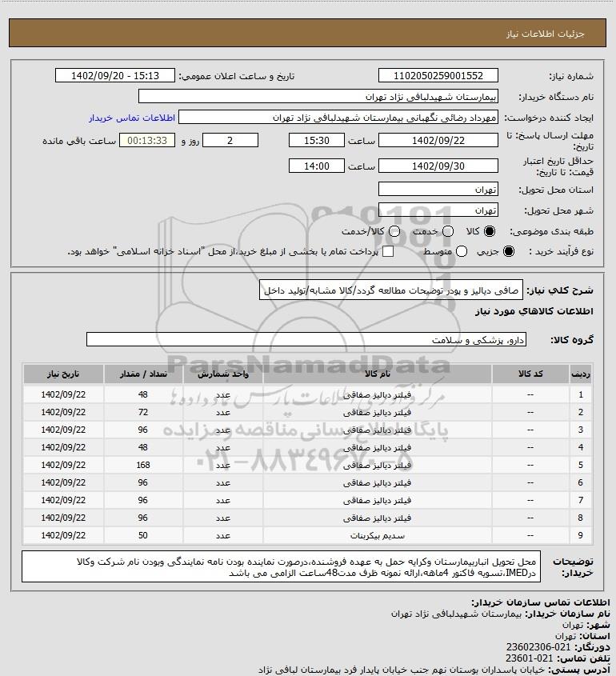Select the کالا/خدمت radio button
The image size is (616, 676).
tap(394, 231)
